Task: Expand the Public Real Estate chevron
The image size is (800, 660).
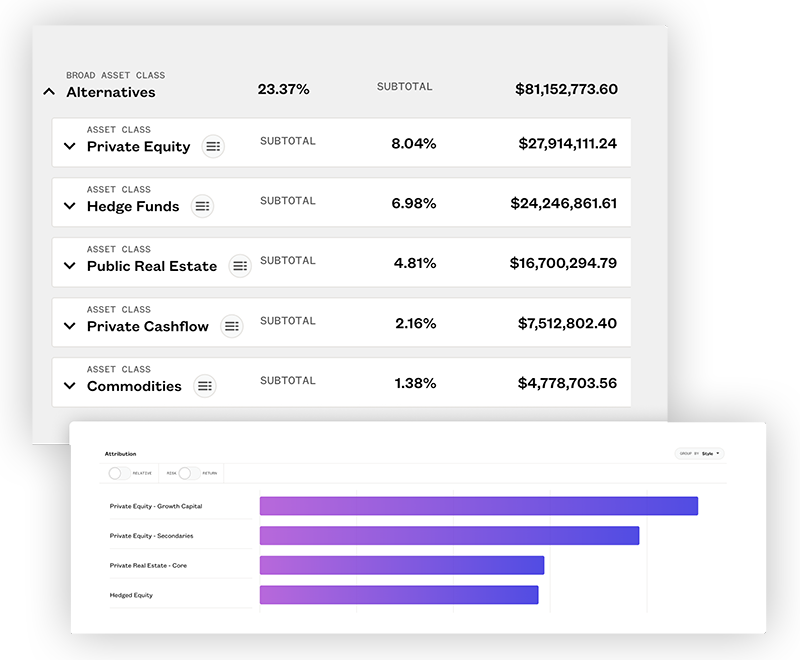Action: pos(69,266)
